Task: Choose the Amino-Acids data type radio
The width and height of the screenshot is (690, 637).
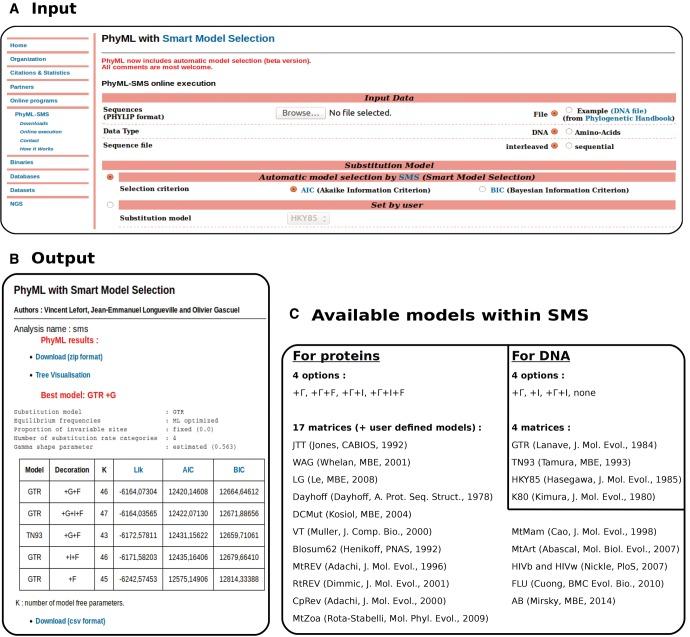Action: click(569, 131)
